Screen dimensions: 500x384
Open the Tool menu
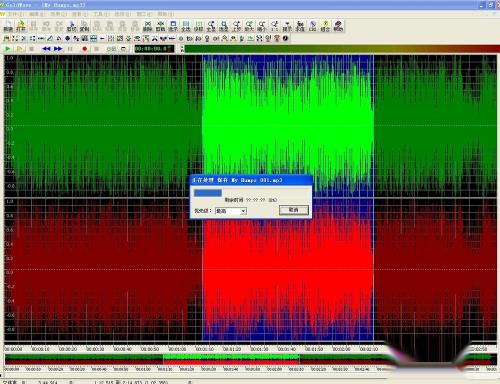pos(101,14)
